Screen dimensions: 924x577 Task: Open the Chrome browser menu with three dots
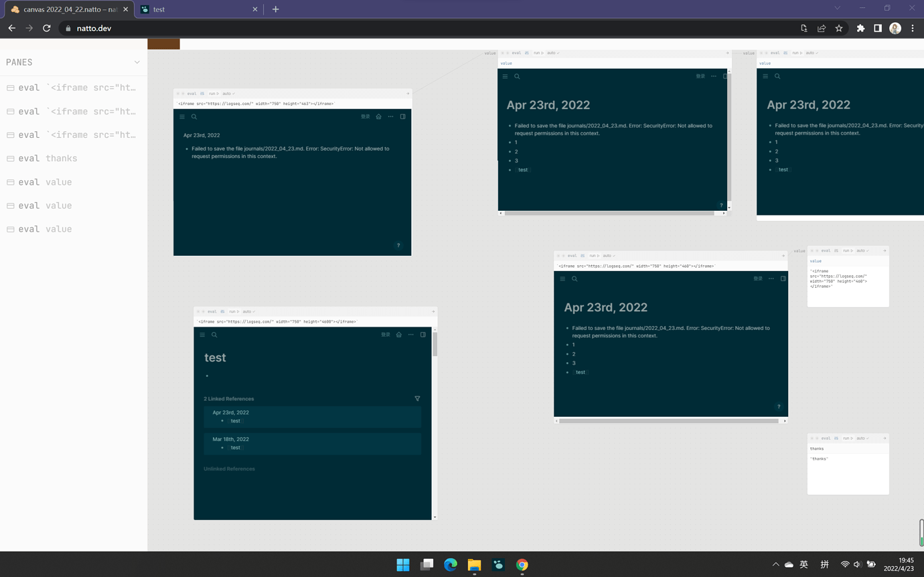click(x=913, y=28)
